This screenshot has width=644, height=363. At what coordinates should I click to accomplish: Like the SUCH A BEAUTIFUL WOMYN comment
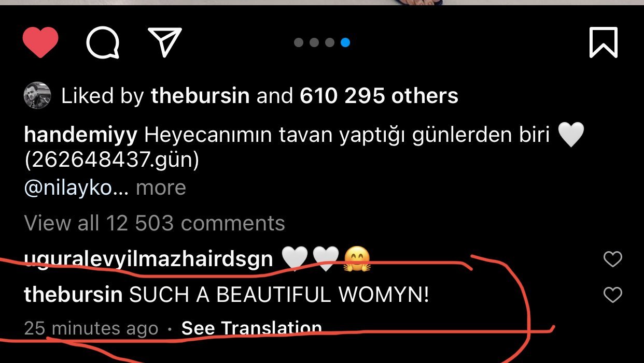tap(613, 295)
